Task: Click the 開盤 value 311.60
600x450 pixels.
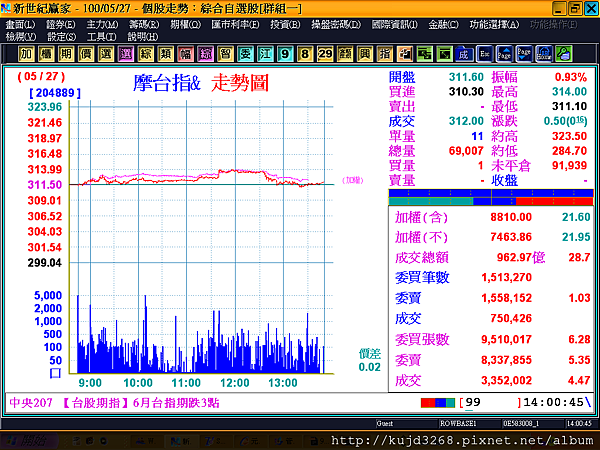Action: (466, 77)
